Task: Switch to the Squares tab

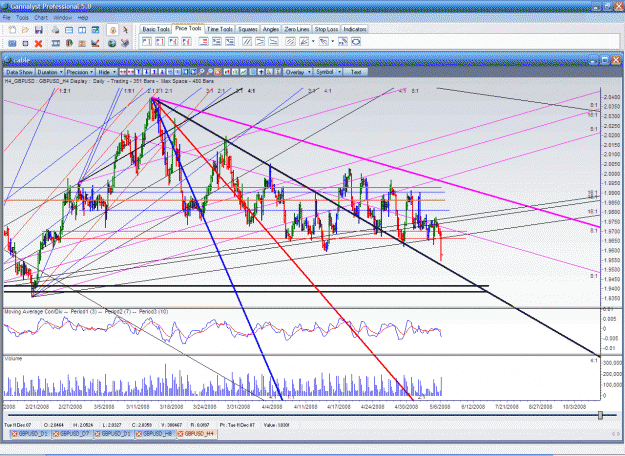Action: pos(248,29)
